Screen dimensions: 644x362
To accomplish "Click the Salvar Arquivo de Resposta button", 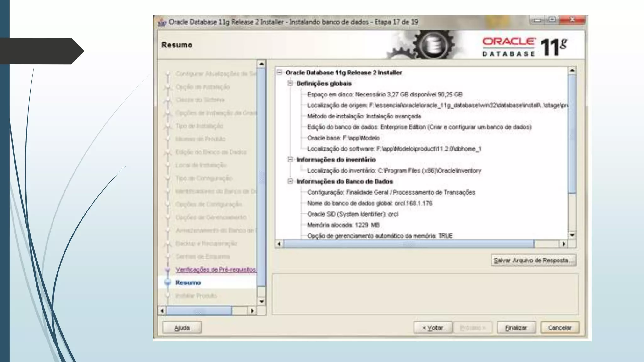I will (x=533, y=260).
